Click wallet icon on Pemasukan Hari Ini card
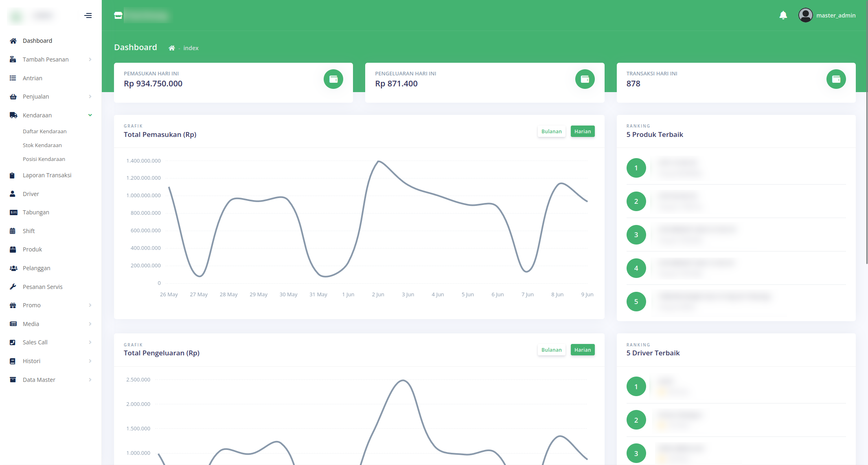 coord(333,79)
